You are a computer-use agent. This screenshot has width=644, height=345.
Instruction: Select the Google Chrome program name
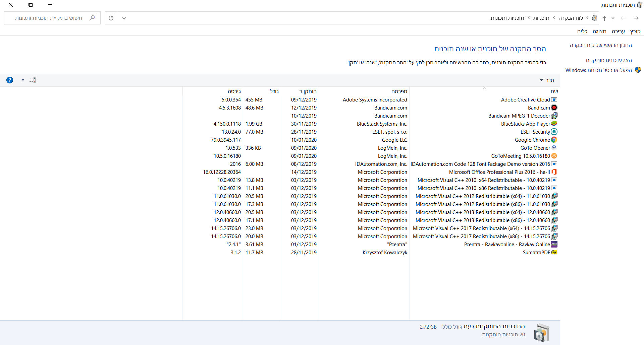532,140
